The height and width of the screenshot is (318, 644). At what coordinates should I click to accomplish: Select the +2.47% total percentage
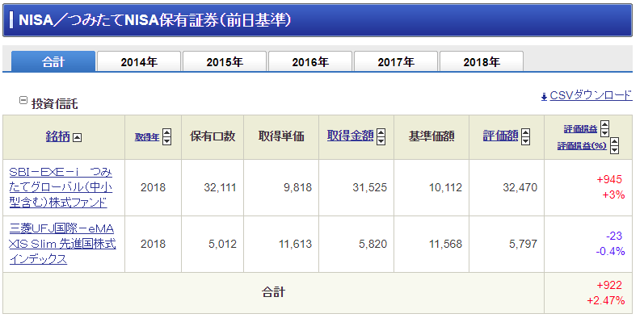606,300
